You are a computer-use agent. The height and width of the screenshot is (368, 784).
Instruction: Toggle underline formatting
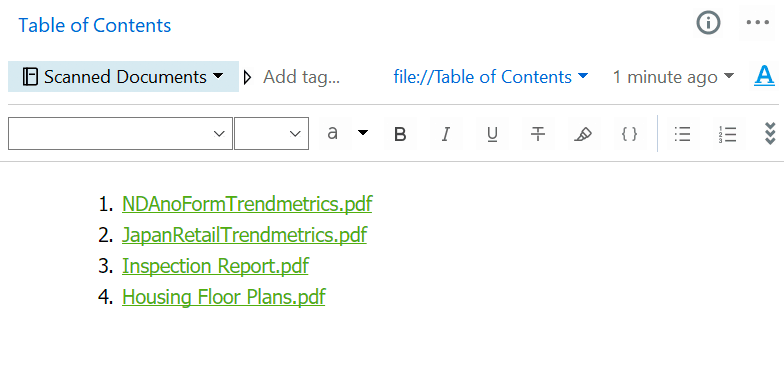coord(492,134)
